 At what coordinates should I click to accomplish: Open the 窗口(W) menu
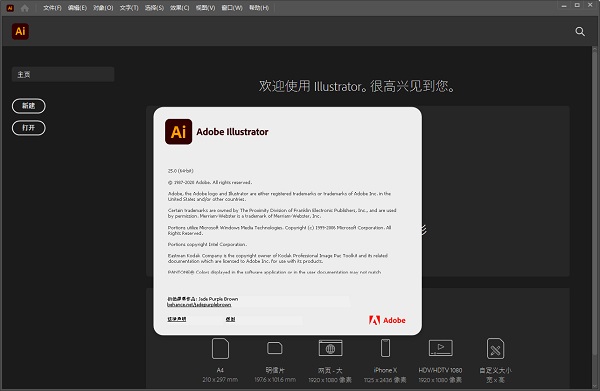click(232, 8)
